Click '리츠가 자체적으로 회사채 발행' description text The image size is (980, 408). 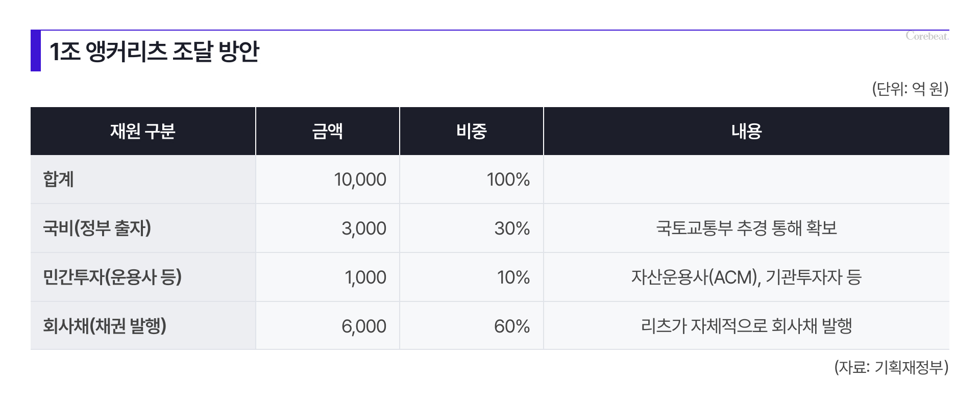(x=746, y=326)
